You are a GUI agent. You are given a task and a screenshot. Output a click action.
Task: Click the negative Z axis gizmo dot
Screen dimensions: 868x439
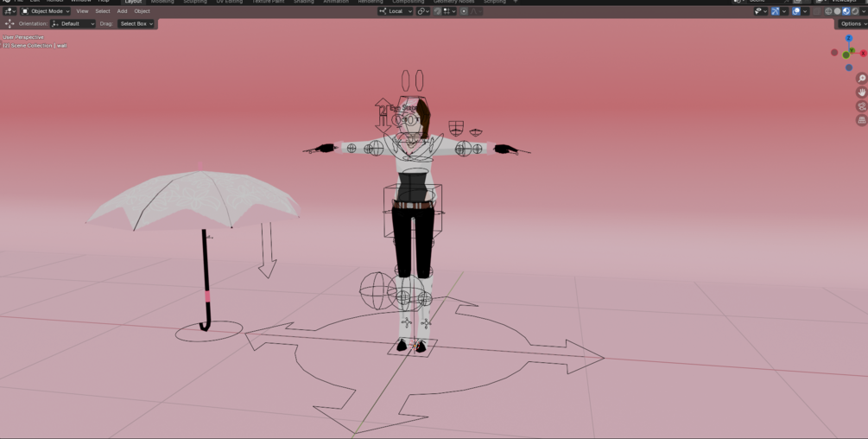849,67
